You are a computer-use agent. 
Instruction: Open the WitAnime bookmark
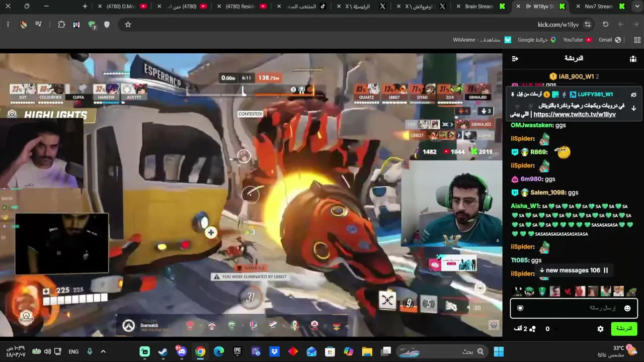coord(482,40)
